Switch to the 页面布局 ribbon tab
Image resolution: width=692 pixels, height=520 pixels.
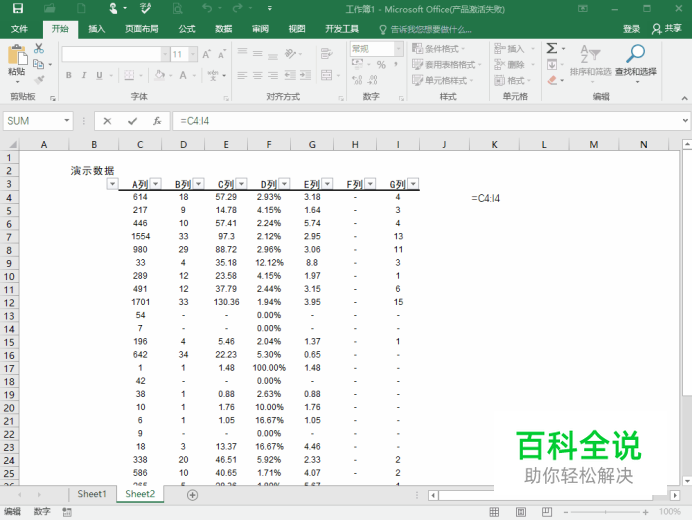tap(142, 29)
